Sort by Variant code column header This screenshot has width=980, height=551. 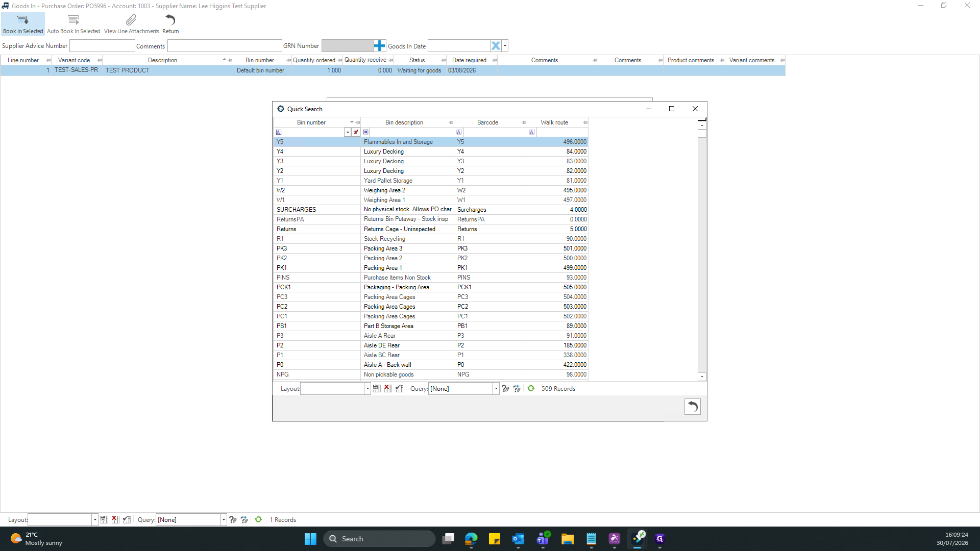pyautogui.click(x=74, y=60)
